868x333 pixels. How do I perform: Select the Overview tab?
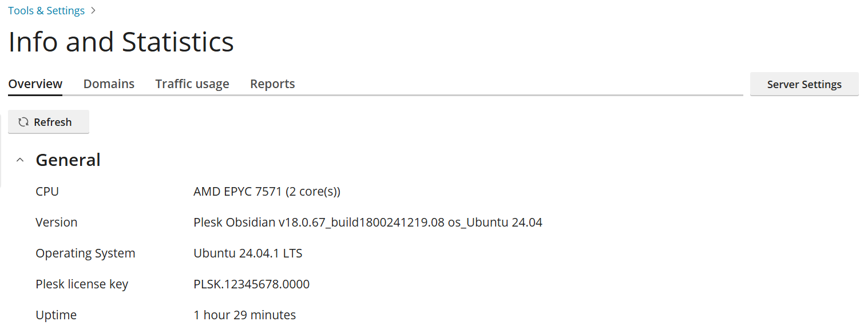35,84
